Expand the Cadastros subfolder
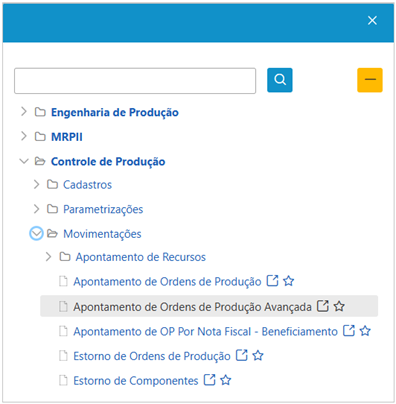 point(36,184)
